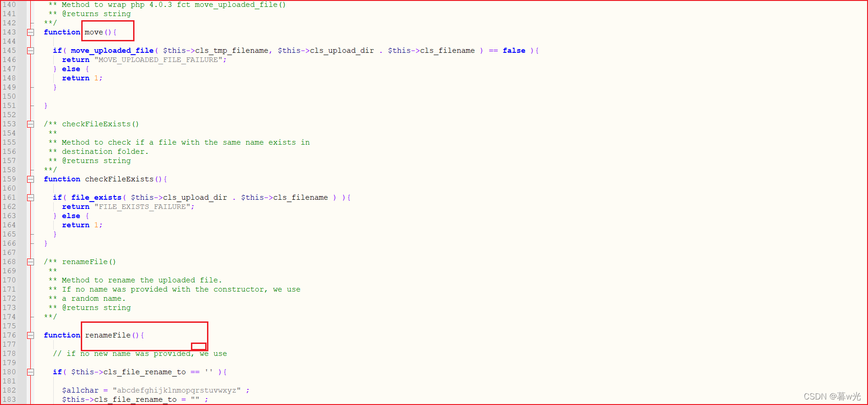Click on move_uploaded_file call text
Viewport: 868px width, 405px height.
coord(112,51)
